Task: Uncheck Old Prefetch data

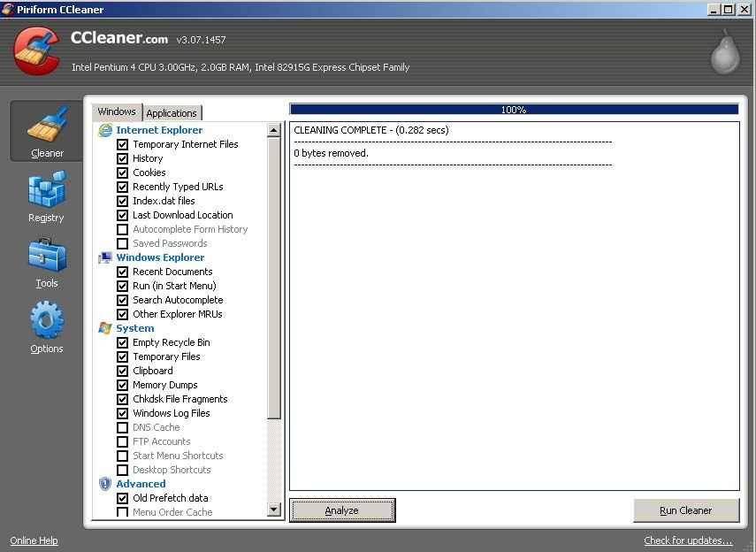Action: pos(123,498)
